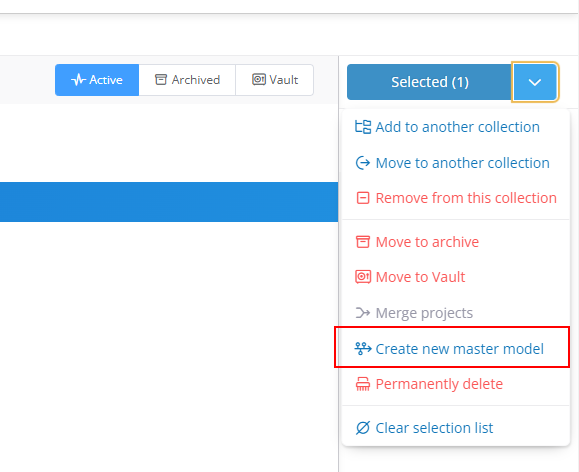
Task: Switch to the Vault projects view
Action: pyautogui.click(x=275, y=80)
